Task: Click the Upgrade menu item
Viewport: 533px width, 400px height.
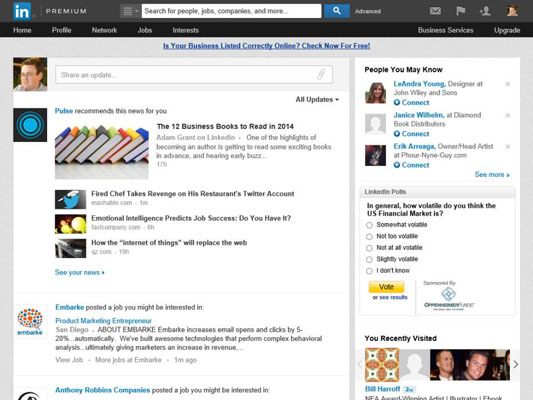Action: point(507,30)
